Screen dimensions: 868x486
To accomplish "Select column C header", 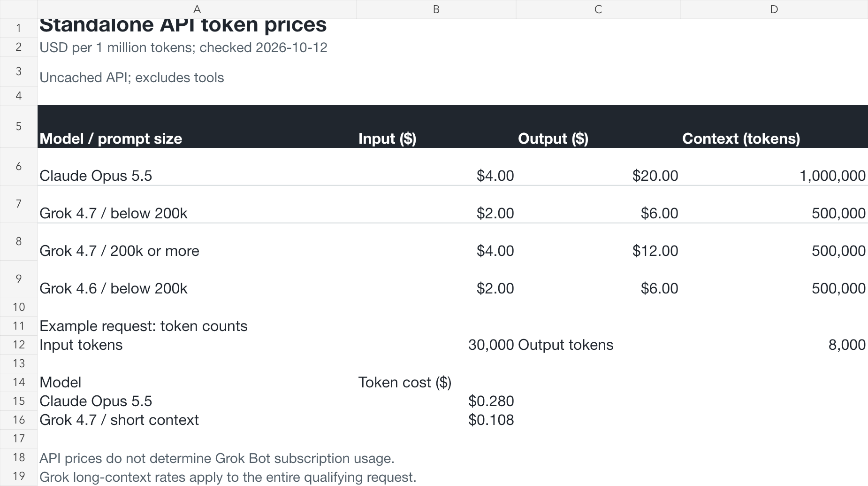I will coord(598,9).
